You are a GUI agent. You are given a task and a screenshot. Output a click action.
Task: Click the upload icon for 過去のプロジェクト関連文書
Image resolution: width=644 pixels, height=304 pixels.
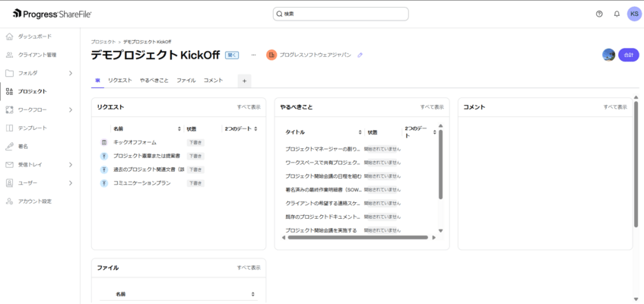point(104,169)
